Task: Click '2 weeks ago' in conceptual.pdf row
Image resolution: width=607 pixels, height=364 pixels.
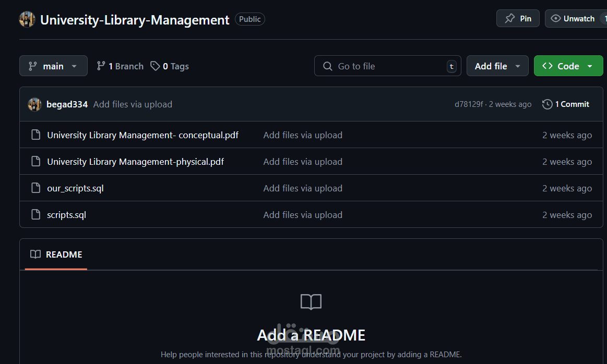Action: [567, 135]
